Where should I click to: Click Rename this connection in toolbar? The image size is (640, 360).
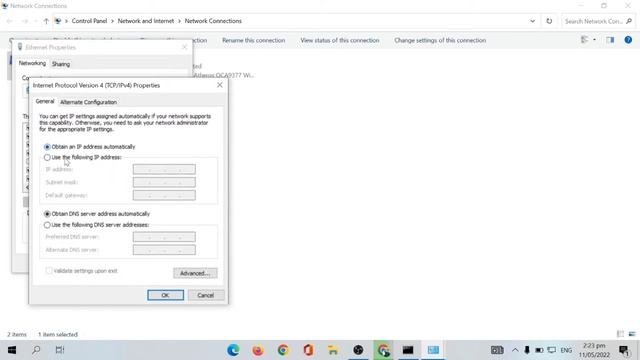tap(253, 40)
